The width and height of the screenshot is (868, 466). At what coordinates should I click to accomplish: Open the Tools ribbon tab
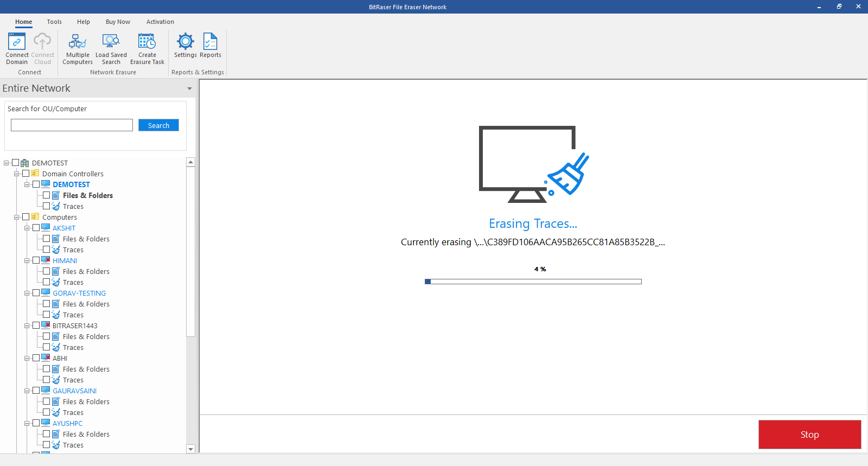(54, 22)
